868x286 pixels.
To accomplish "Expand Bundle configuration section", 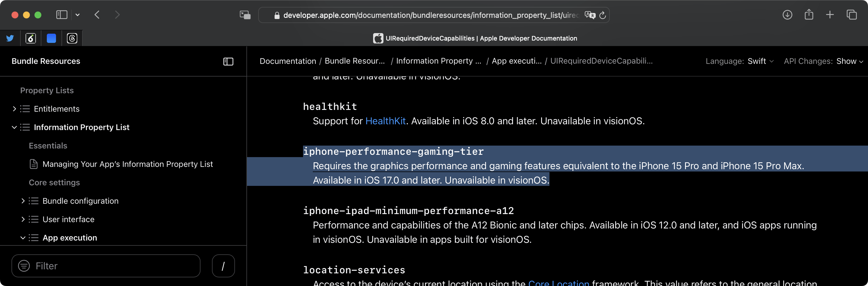I will [x=23, y=201].
